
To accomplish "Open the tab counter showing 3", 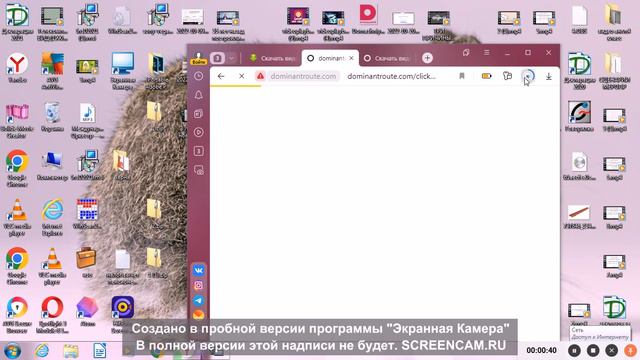I will tap(217, 58).
